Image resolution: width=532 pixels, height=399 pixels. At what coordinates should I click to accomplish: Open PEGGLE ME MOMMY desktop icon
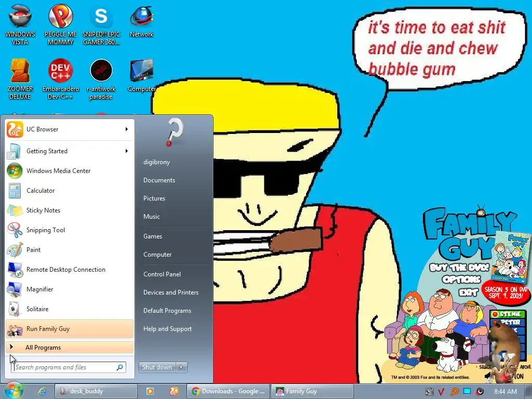click(x=60, y=24)
